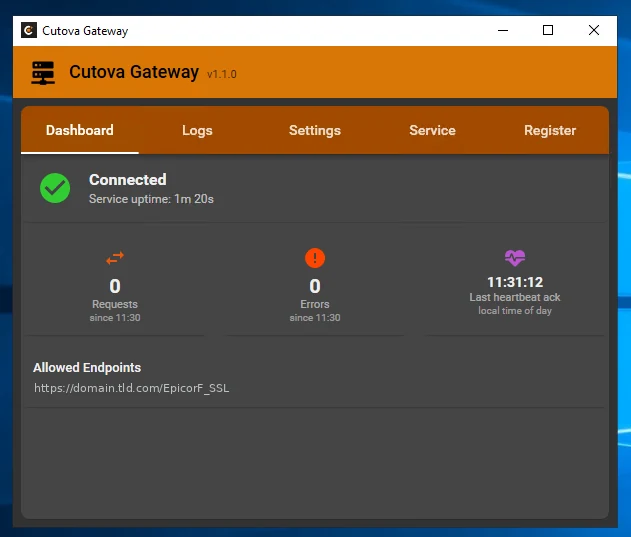
Task: Click the green connected checkmark icon
Action: (55, 188)
